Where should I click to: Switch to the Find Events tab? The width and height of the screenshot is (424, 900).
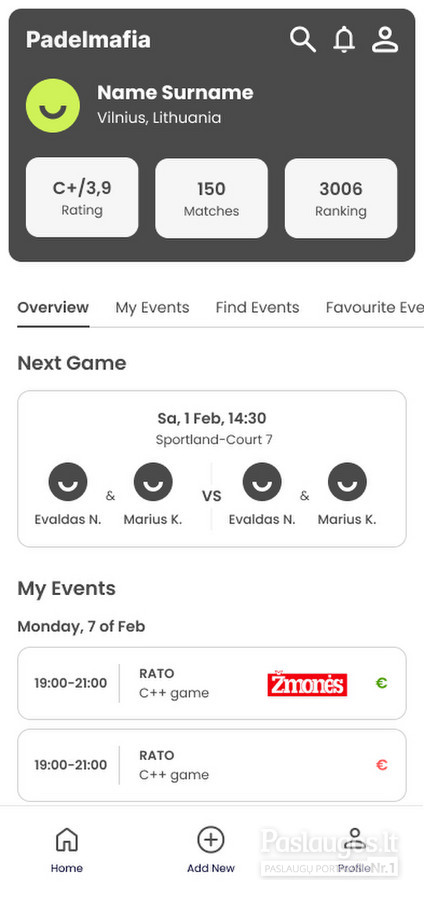(x=257, y=308)
